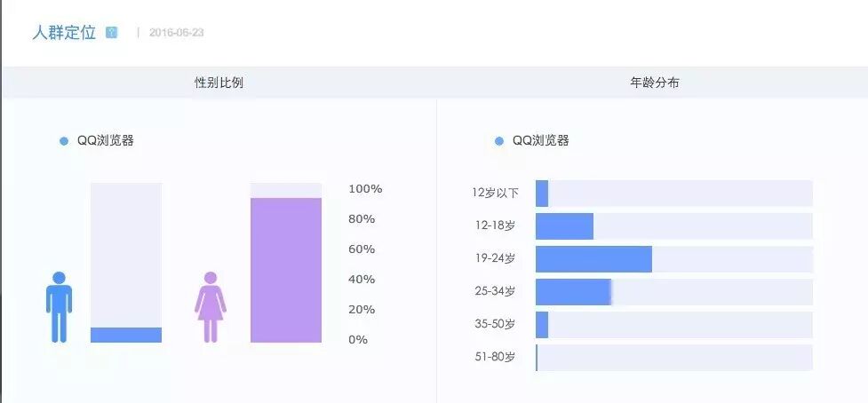The height and width of the screenshot is (403, 868).
Task: Select the 年龄分布 section header
Action: coord(655,83)
